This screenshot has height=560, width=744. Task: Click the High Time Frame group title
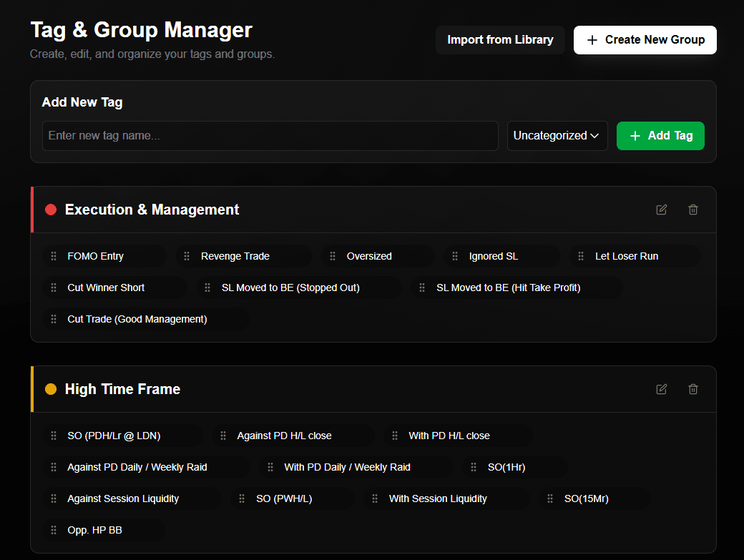tap(122, 389)
